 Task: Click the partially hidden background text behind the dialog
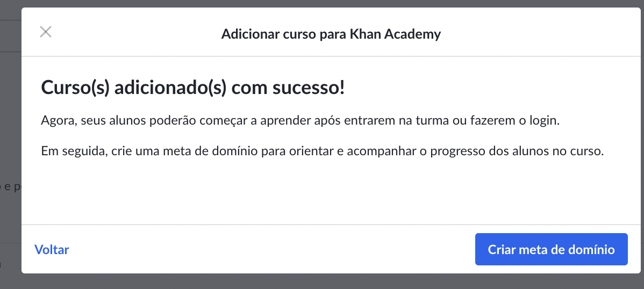click(10, 187)
